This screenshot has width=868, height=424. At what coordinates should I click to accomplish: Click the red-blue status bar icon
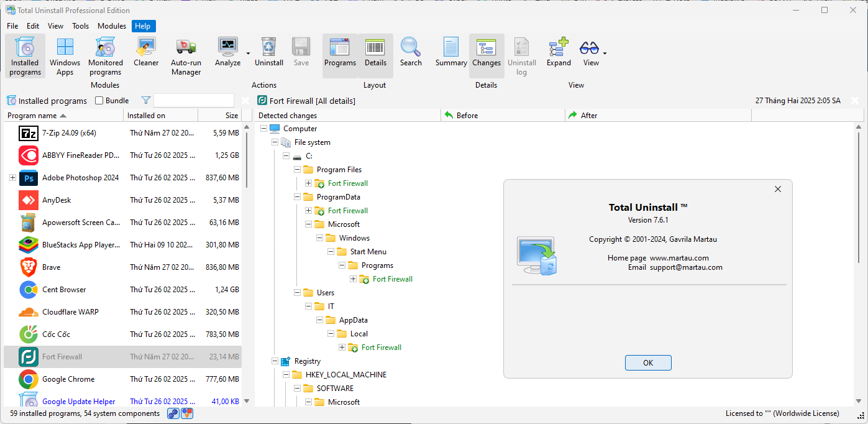(x=187, y=413)
